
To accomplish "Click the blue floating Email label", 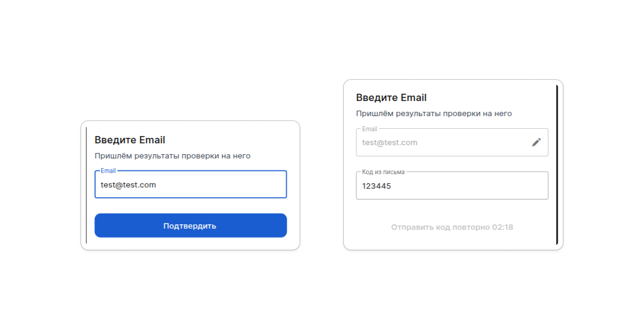I will click(108, 171).
